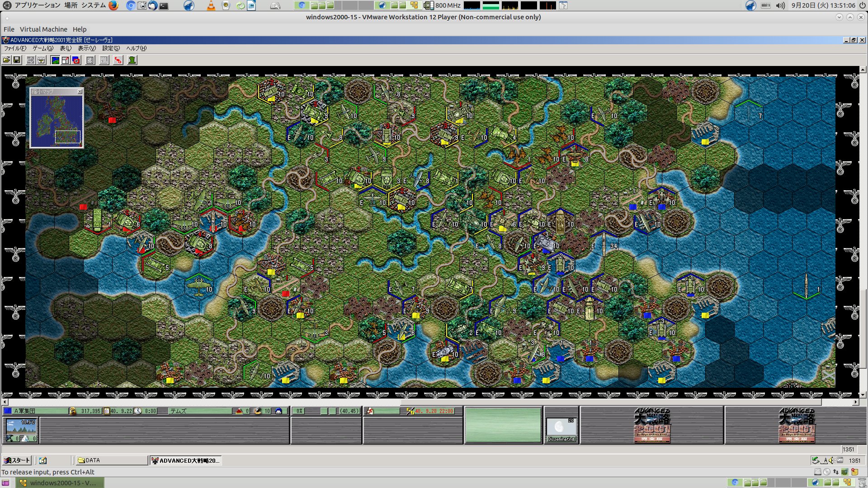The width and height of the screenshot is (868, 488).
Task: Click the mini-map overview thumbnail
Action: pos(57,121)
